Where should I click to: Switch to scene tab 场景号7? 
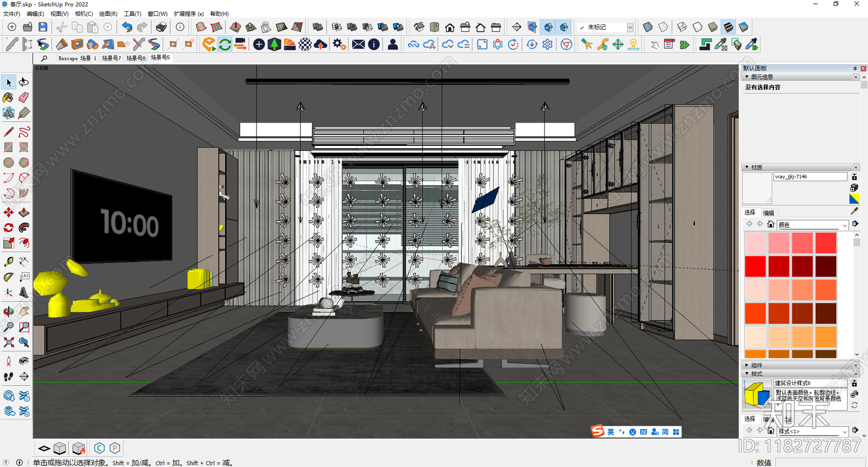[112, 58]
